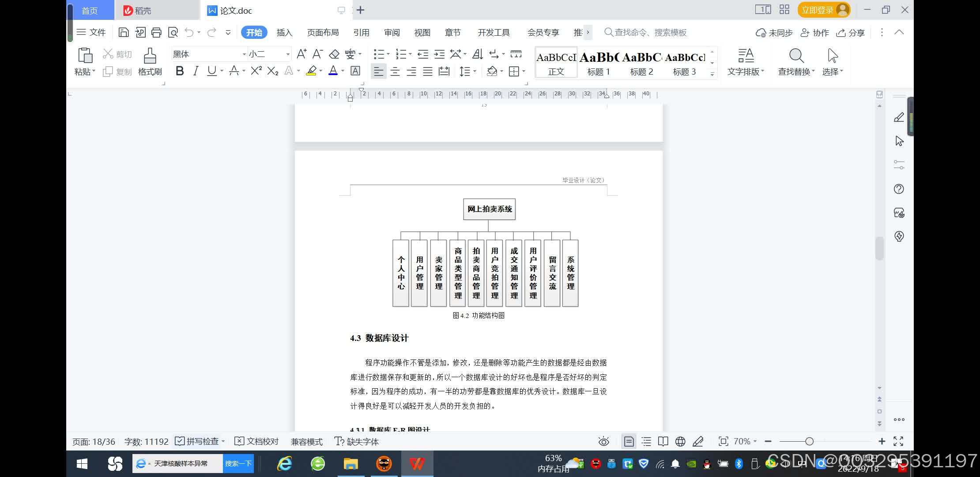Open Print Preview icon

173,32
